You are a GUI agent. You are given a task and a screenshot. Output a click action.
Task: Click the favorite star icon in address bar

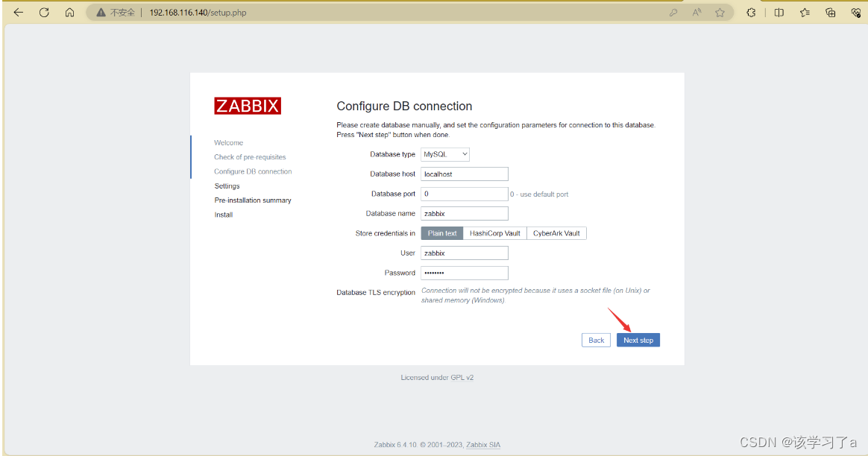pyautogui.click(x=720, y=12)
